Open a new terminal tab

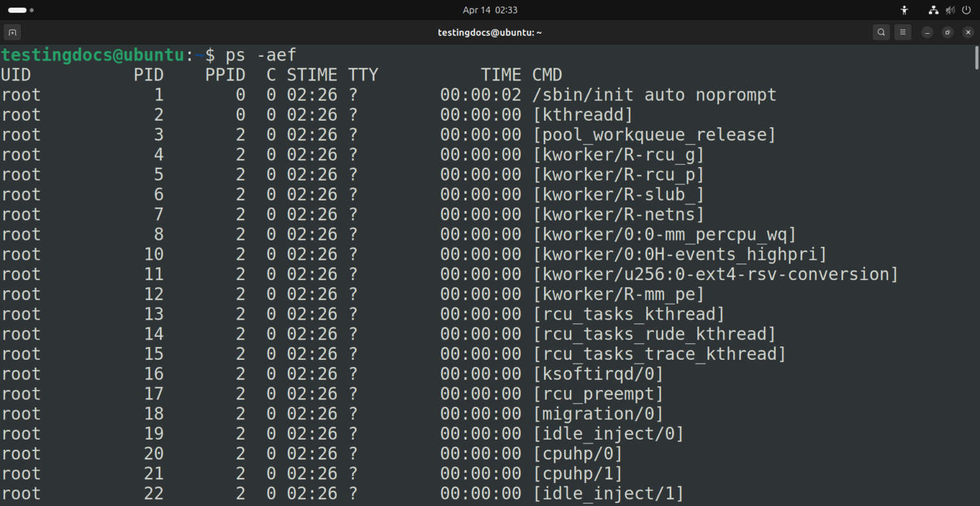click(11, 32)
